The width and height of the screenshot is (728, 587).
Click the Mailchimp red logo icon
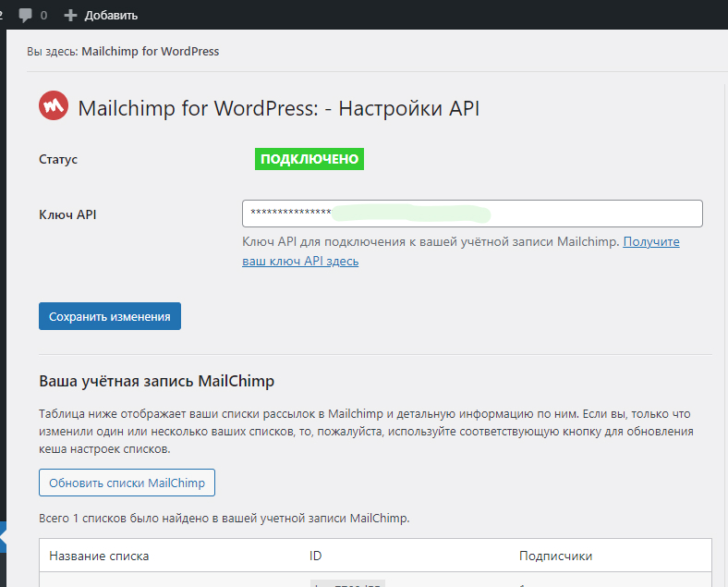click(54, 105)
